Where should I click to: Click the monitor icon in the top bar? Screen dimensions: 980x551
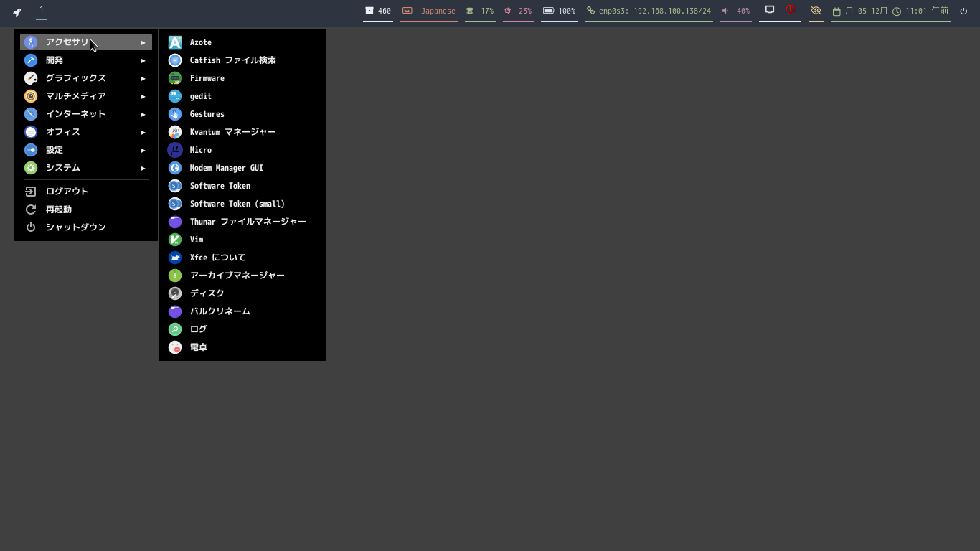[770, 10]
